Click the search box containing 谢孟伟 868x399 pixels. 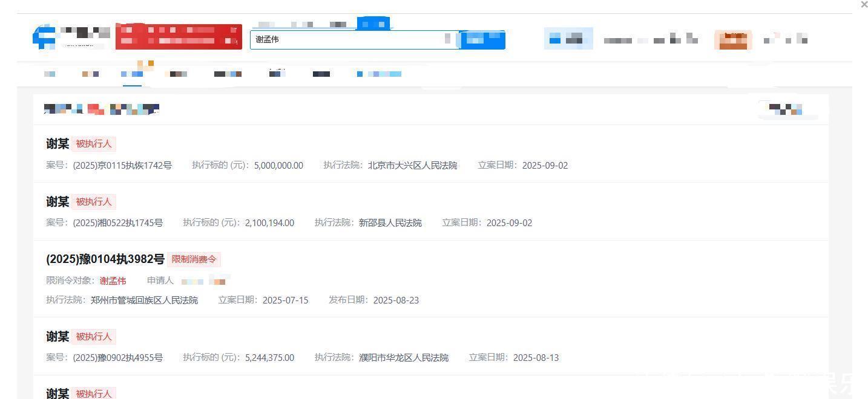pyautogui.click(x=345, y=40)
